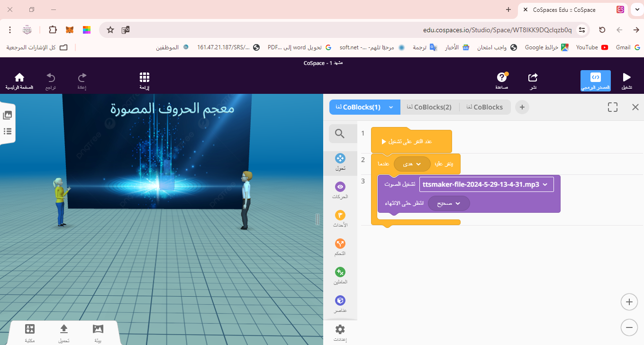Select the Transform (تحول) block category
The height and width of the screenshot is (345, 644).
coord(340,162)
